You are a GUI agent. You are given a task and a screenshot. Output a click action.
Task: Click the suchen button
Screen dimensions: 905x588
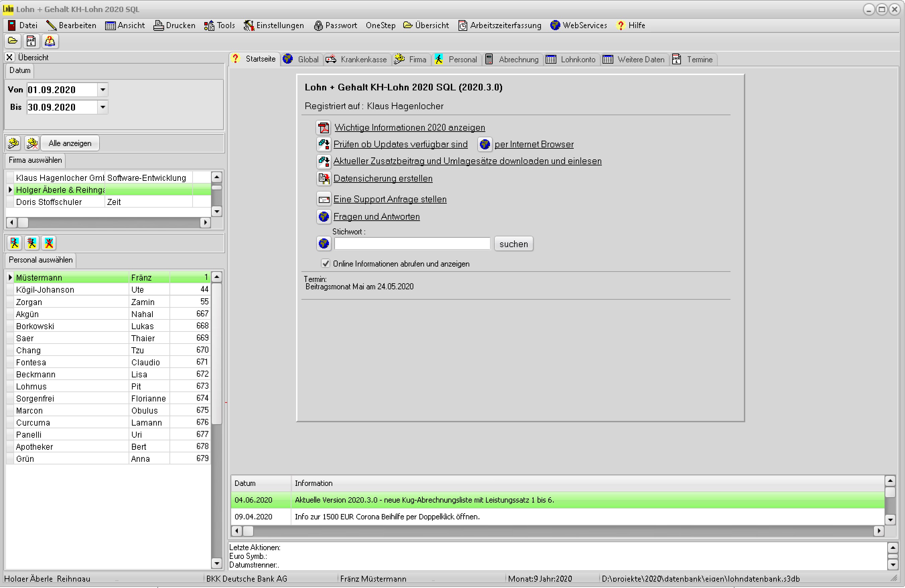point(514,244)
